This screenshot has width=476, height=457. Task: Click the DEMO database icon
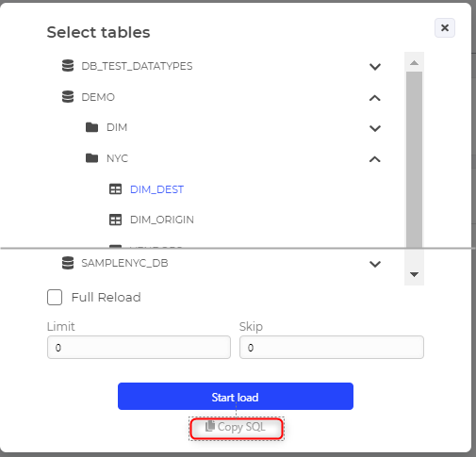[x=68, y=97]
